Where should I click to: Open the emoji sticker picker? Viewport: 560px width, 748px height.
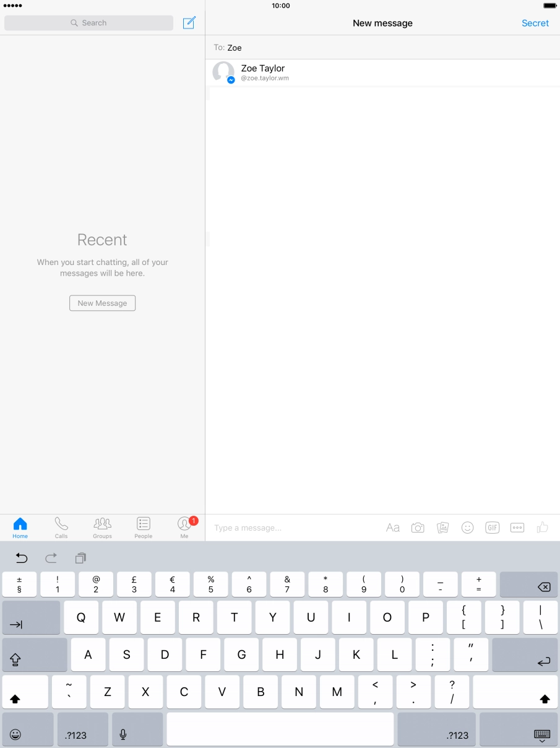click(x=468, y=528)
